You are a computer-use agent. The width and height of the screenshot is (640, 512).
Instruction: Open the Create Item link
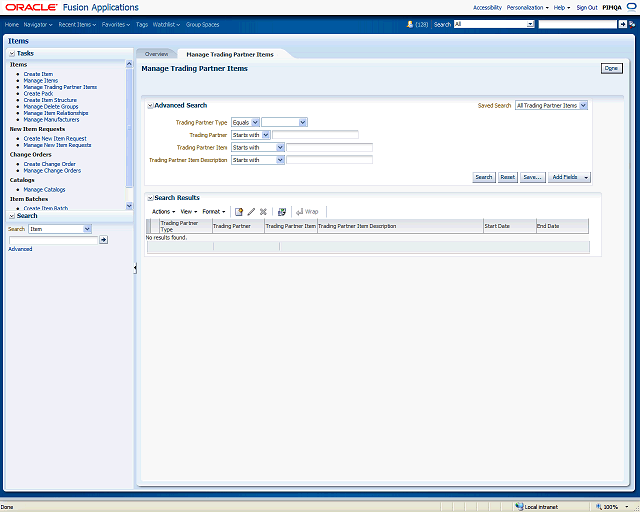click(x=38, y=74)
